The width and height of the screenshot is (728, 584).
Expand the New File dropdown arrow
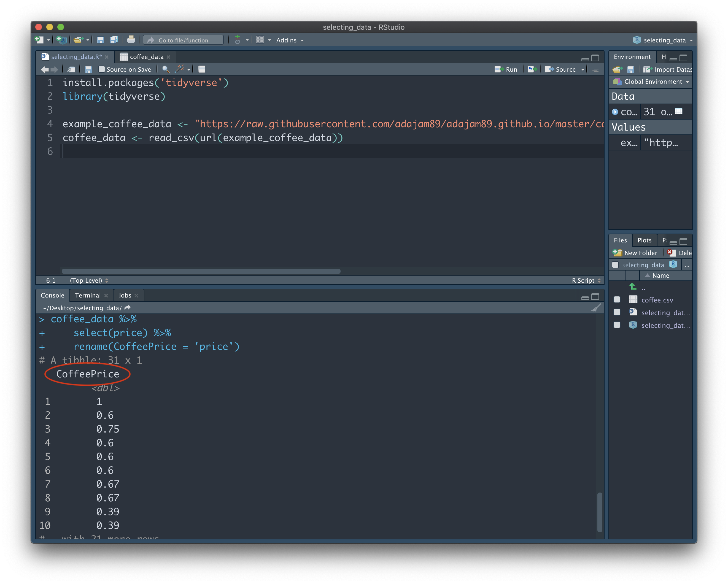coord(48,40)
